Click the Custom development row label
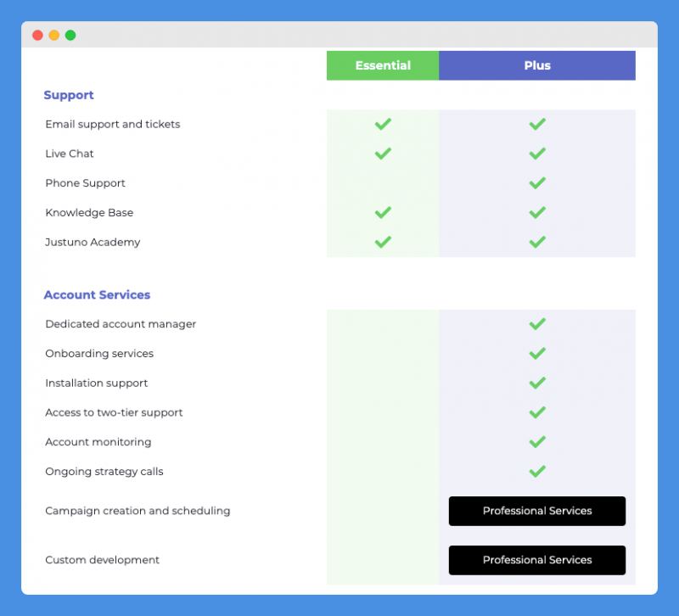679x616 pixels. pos(102,560)
